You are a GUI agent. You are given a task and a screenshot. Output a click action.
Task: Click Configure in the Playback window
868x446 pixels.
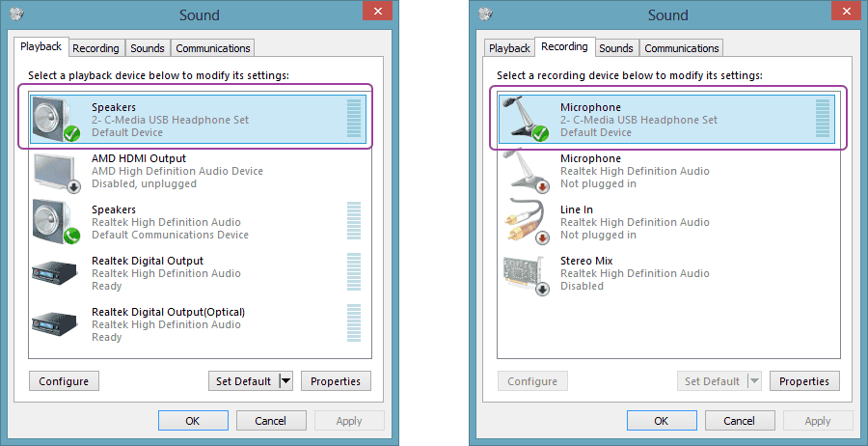[x=64, y=381]
